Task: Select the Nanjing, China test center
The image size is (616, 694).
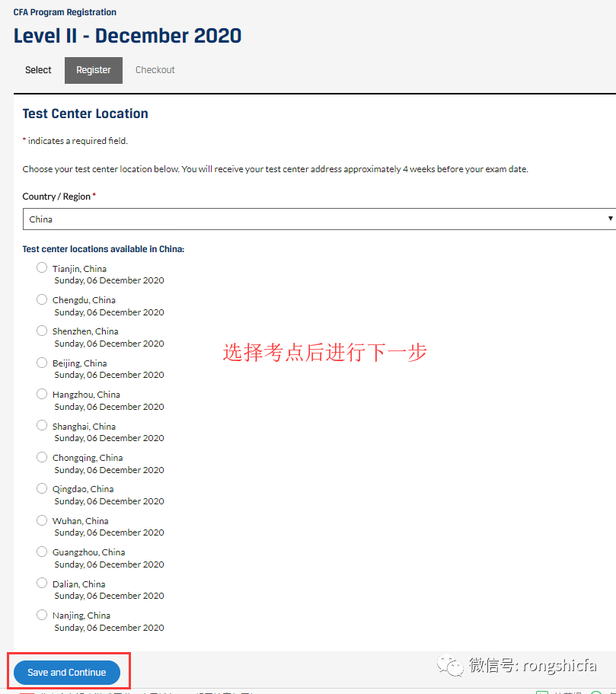Action: click(42, 615)
